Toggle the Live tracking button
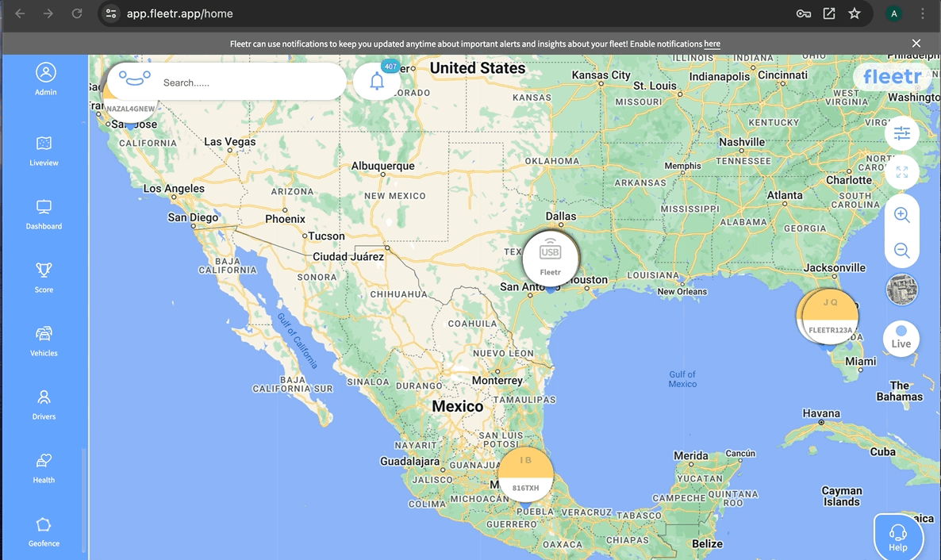The width and height of the screenshot is (941, 560). tap(901, 338)
